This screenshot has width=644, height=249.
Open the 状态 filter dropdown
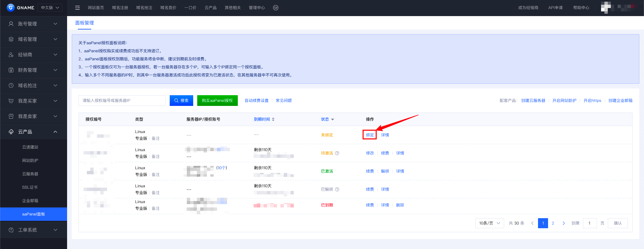(x=327, y=119)
